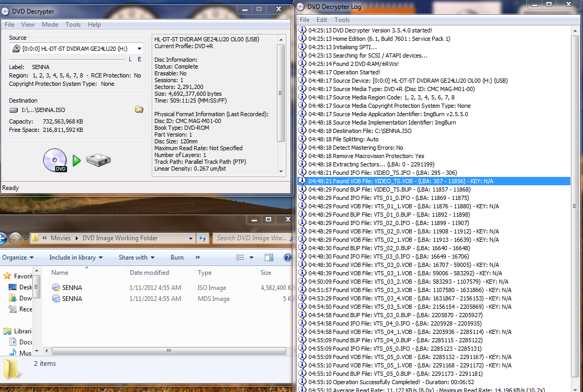The width and height of the screenshot is (583, 392).
Task: Open File menu in DVD Decrypter
Action: click(9, 25)
